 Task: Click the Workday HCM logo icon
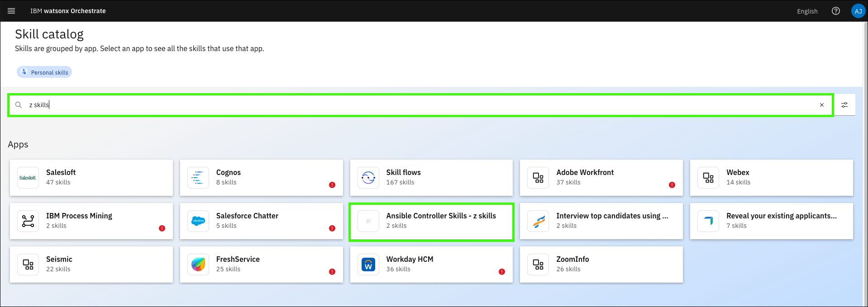pos(368,264)
